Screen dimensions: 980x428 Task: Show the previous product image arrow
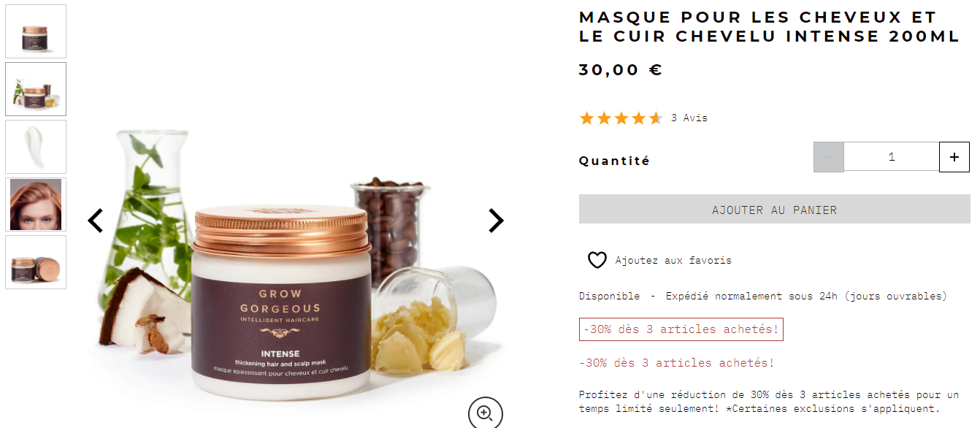[x=96, y=221]
